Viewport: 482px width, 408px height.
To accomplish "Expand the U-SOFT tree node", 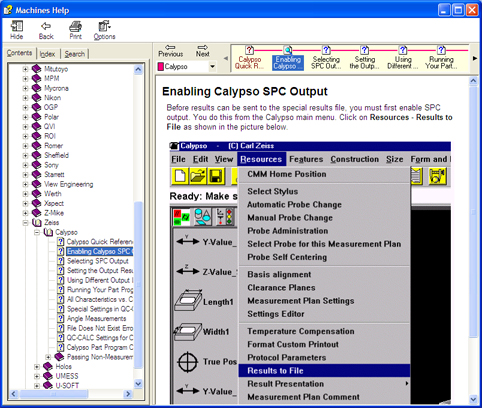I will tap(37, 386).
